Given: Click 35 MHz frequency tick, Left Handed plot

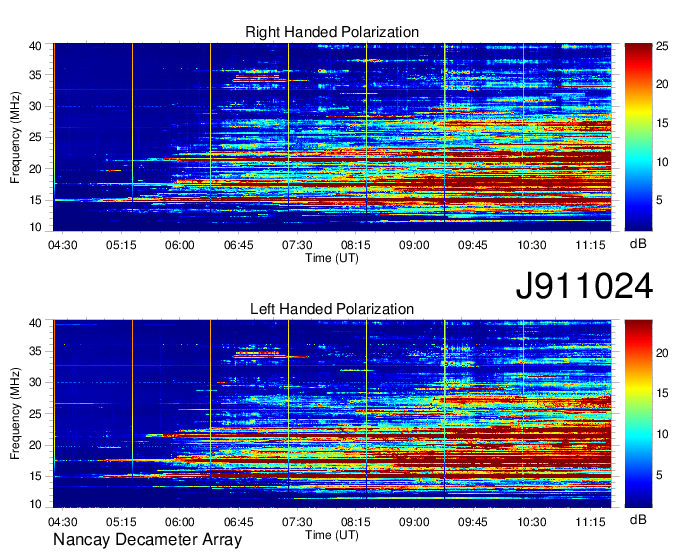Looking at the screenshot, I should 35,351.
